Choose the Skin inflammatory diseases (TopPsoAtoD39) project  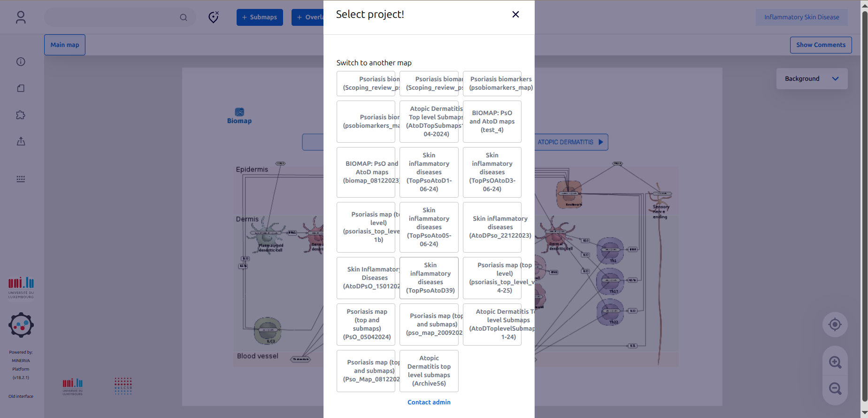point(429,278)
